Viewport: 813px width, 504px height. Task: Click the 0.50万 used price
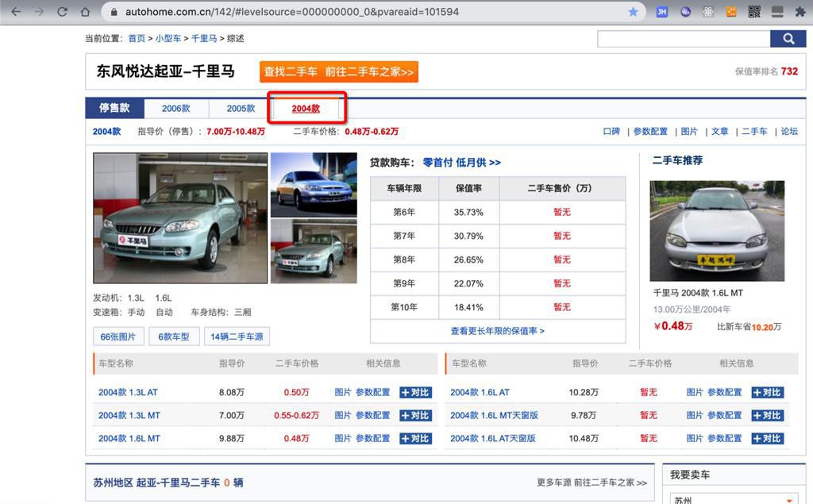[x=296, y=393]
